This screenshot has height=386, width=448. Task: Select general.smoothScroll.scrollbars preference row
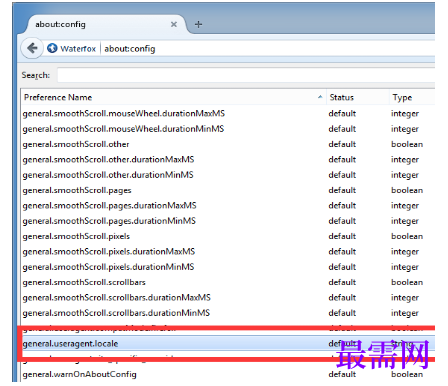pyautogui.click(x=228, y=282)
